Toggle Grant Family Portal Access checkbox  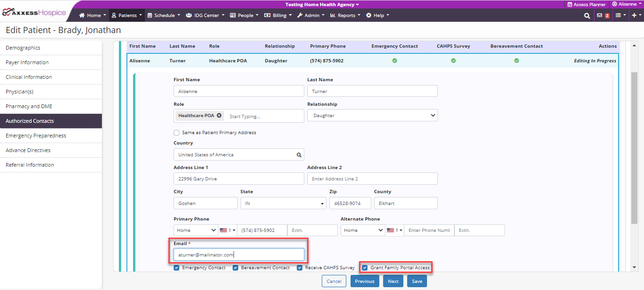pyautogui.click(x=364, y=268)
